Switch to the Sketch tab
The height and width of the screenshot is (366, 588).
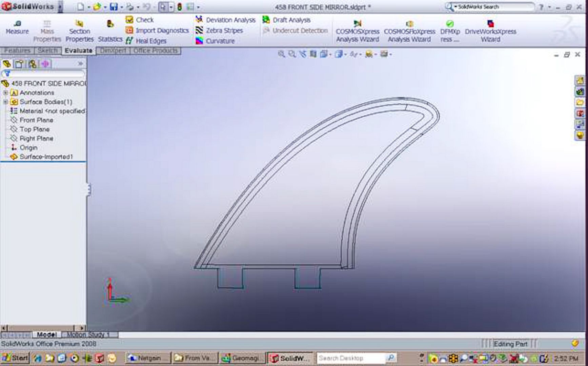[x=47, y=50]
